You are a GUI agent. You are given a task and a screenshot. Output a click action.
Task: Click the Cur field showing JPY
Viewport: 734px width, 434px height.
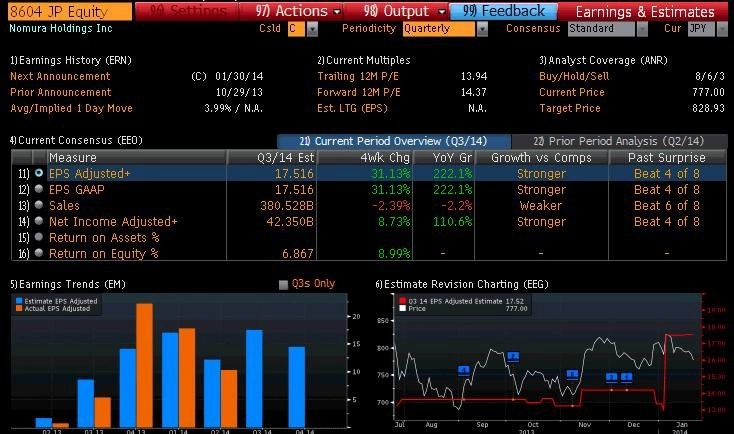[701, 29]
